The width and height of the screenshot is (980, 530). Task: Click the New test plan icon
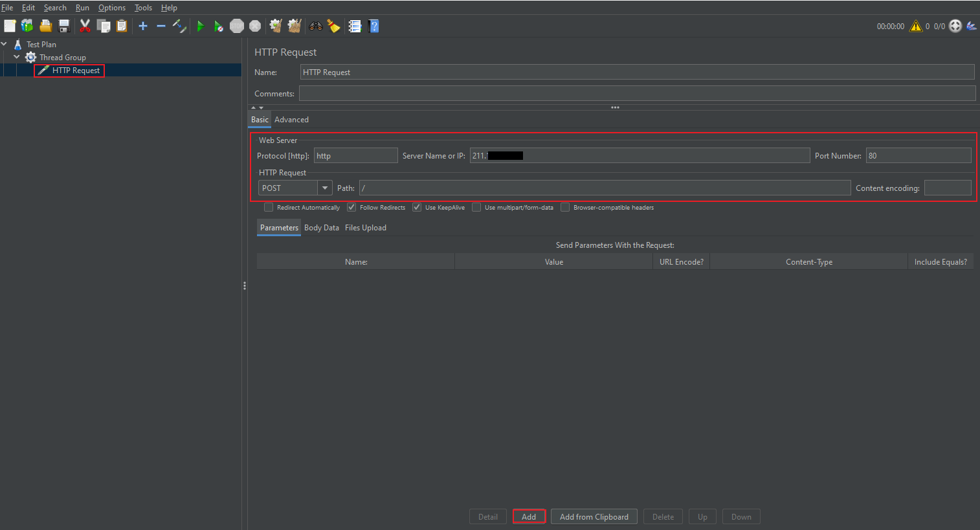(x=10, y=26)
